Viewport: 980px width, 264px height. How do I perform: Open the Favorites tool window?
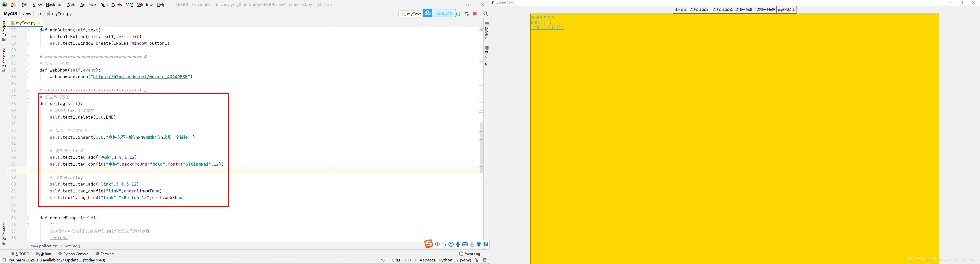tap(4, 234)
